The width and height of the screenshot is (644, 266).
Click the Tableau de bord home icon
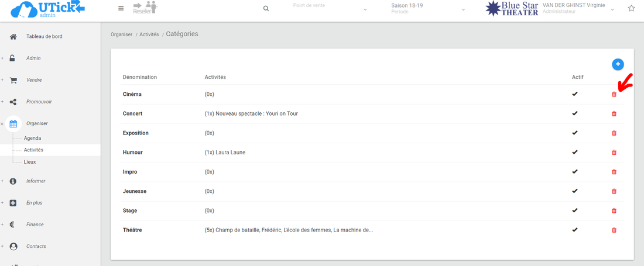click(13, 37)
